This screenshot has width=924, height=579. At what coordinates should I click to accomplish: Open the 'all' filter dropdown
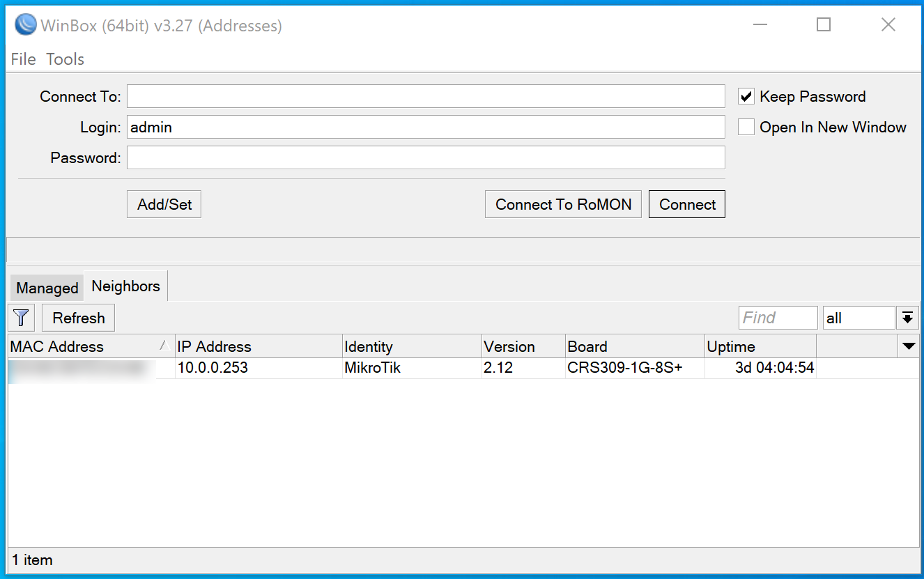click(x=858, y=317)
